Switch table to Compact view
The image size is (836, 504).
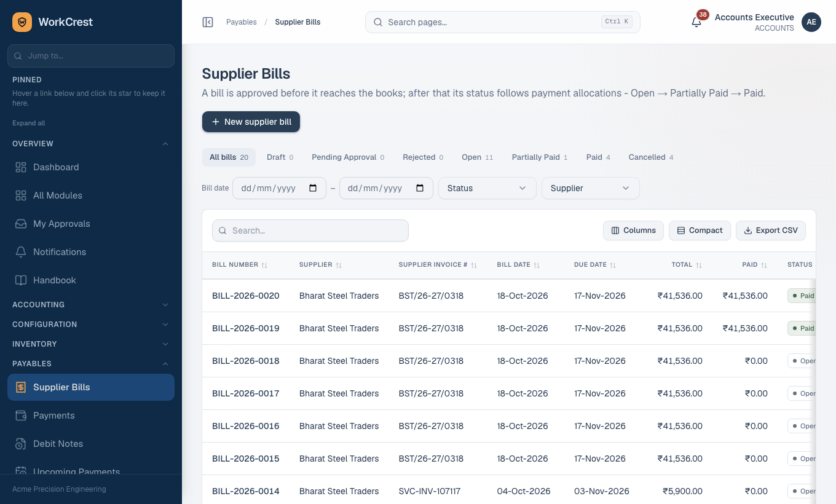(x=700, y=230)
